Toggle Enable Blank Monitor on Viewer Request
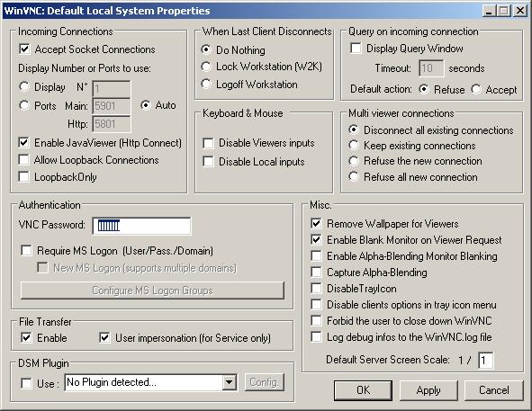532x411 pixels. click(x=316, y=240)
